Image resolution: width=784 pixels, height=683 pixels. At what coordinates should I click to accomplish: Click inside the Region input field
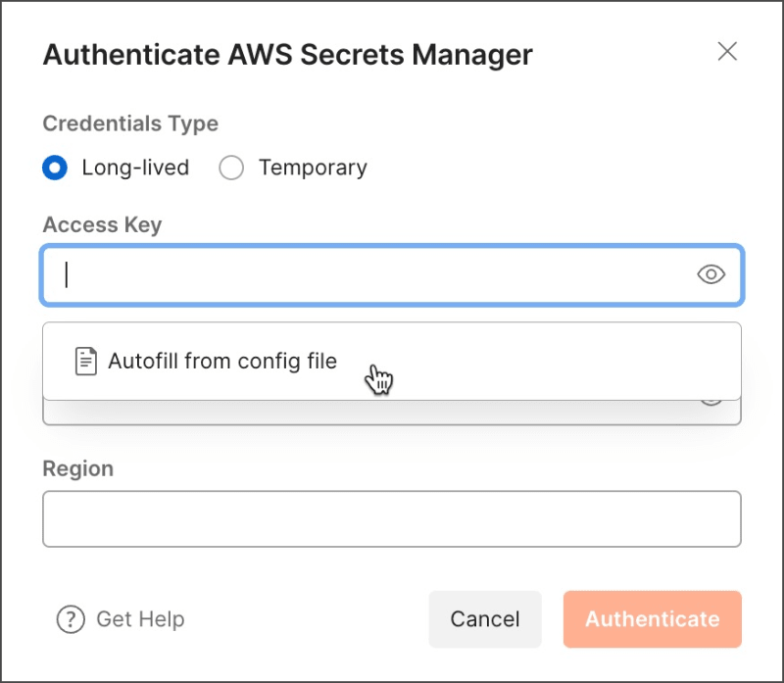(391, 518)
